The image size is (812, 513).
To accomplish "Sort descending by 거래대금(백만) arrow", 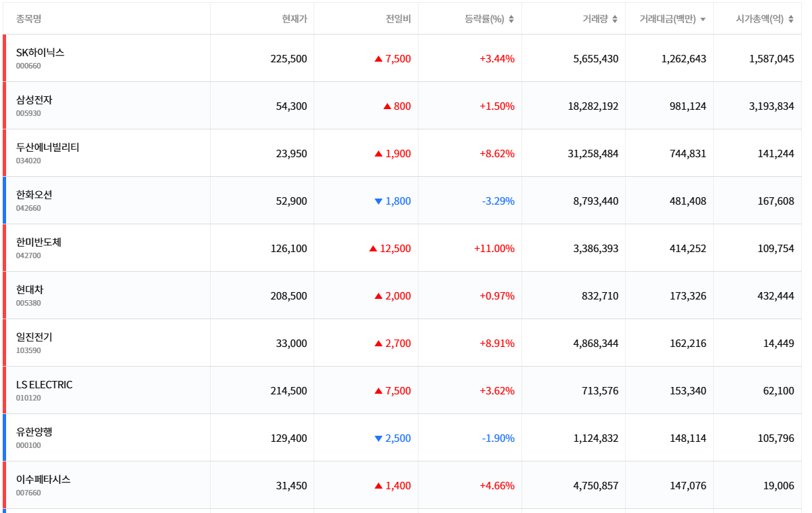I will pyautogui.click(x=703, y=20).
